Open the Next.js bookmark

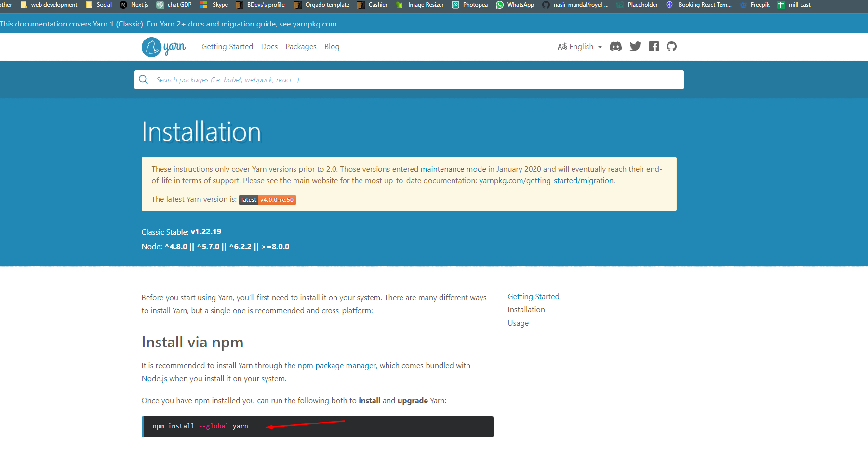coord(134,5)
